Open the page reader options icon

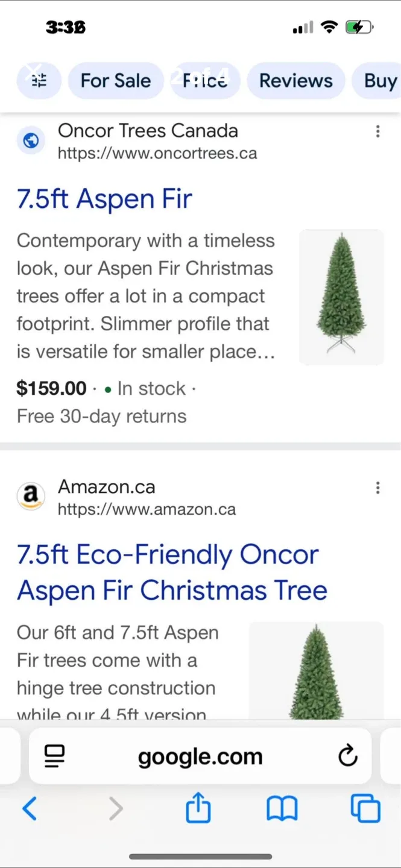pyautogui.click(x=54, y=756)
